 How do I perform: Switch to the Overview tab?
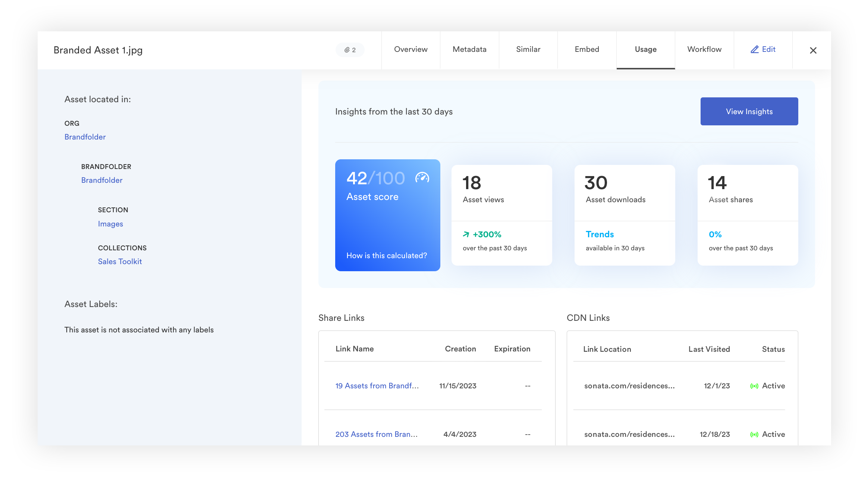411,49
